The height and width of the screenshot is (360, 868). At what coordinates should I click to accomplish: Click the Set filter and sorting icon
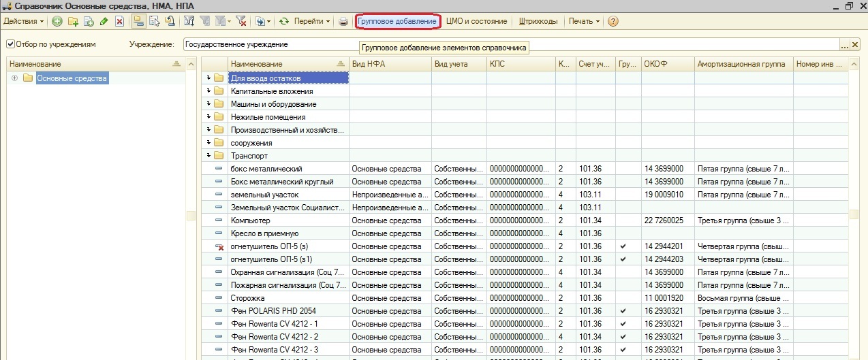pos(189,21)
